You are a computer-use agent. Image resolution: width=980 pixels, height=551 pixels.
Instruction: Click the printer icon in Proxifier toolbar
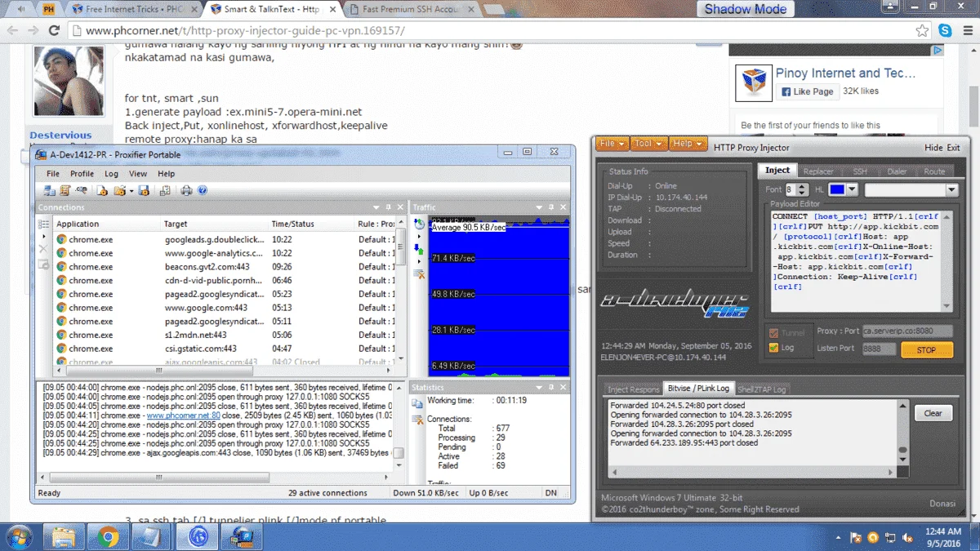[x=186, y=190]
